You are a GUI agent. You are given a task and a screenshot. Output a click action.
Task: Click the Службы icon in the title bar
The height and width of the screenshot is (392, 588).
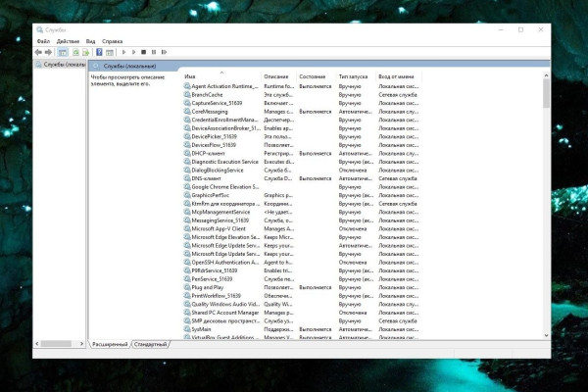(40, 29)
